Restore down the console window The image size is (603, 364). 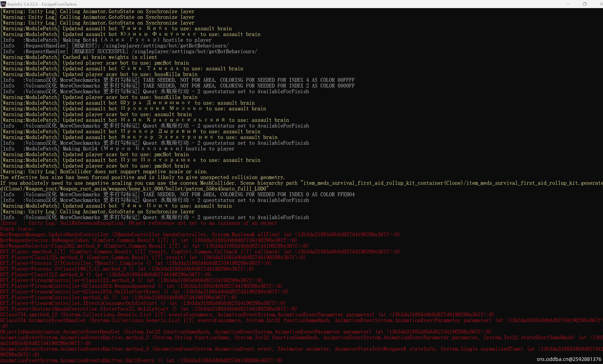[x=585, y=4]
